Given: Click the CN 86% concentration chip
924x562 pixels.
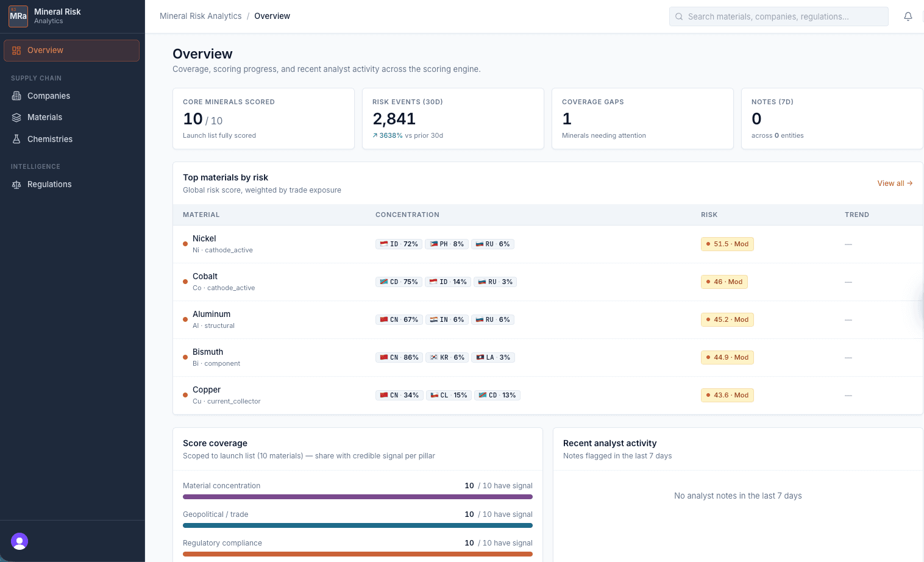Looking at the screenshot, I should 399,357.
